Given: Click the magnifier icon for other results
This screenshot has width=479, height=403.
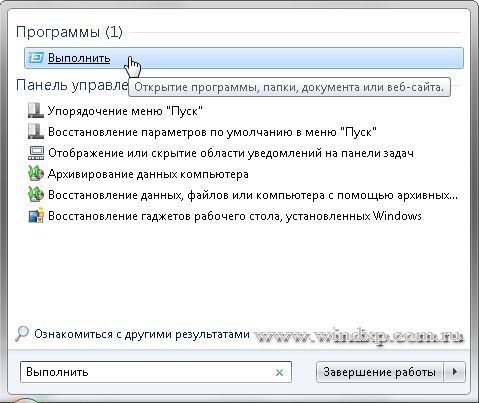Looking at the screenshot, I should click(22, 334).
